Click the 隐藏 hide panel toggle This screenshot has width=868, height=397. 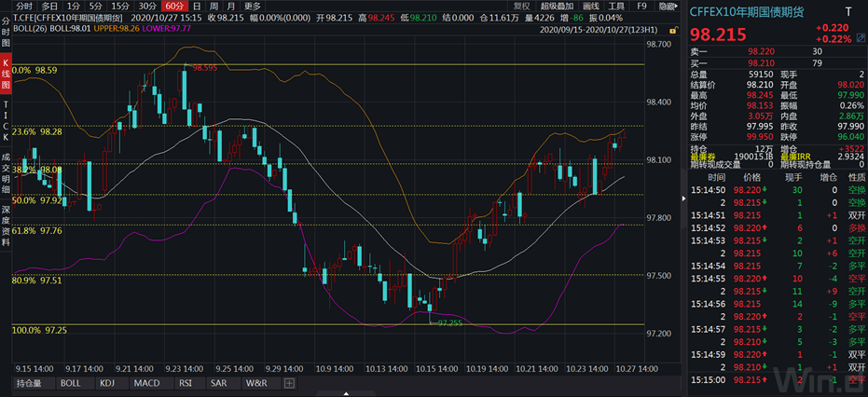667,7
